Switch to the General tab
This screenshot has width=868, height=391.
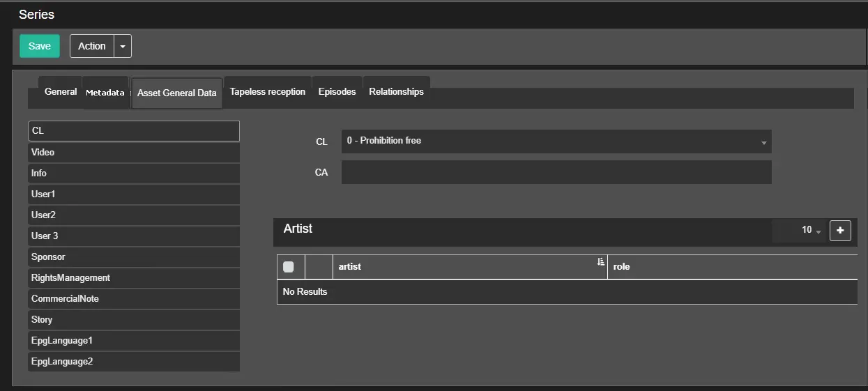[61, 92]
